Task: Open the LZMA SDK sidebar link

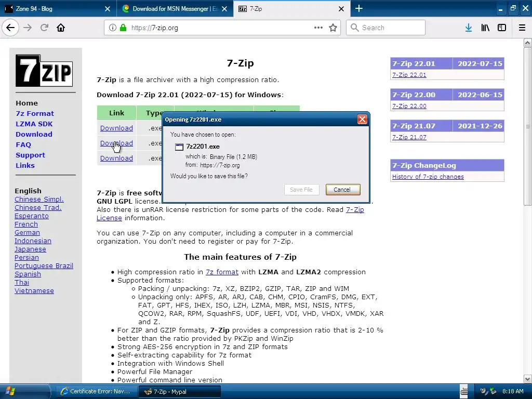Action: [x=34, y=124]
